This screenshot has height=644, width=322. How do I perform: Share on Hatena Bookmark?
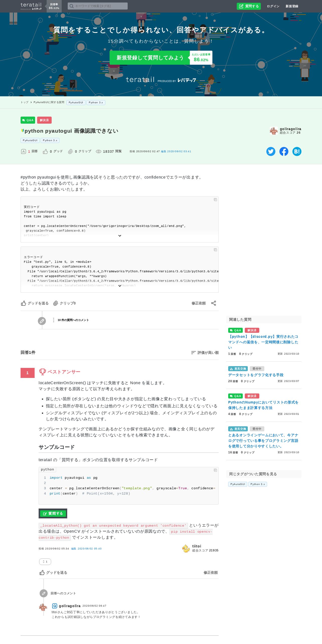pos(297,151)
